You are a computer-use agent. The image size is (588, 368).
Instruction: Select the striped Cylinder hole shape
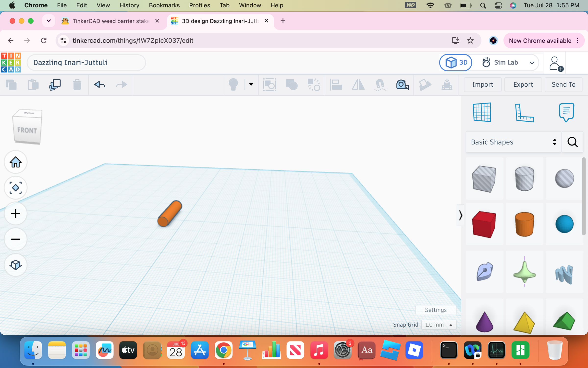pyautogui.click(x=524, y=179)
